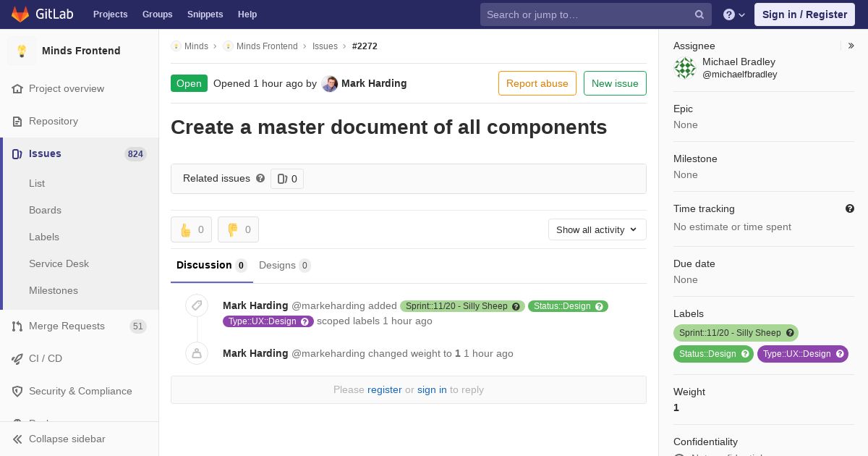Collapse the right sidebar with double-arrow
This screenshot has height=456, width=868.
point(851,46)
